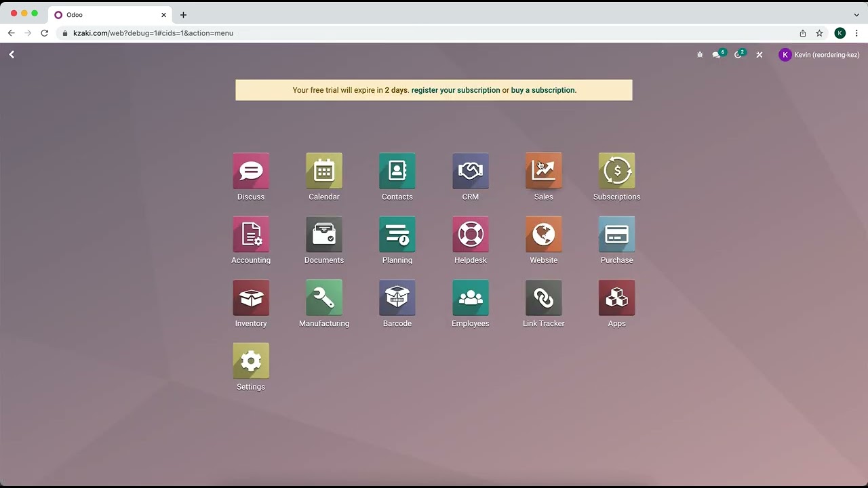The width and height of the screenshot is (868, 488).
Task: Open the Discuss app
Action: pyautogui.click(x=251, y=171)
